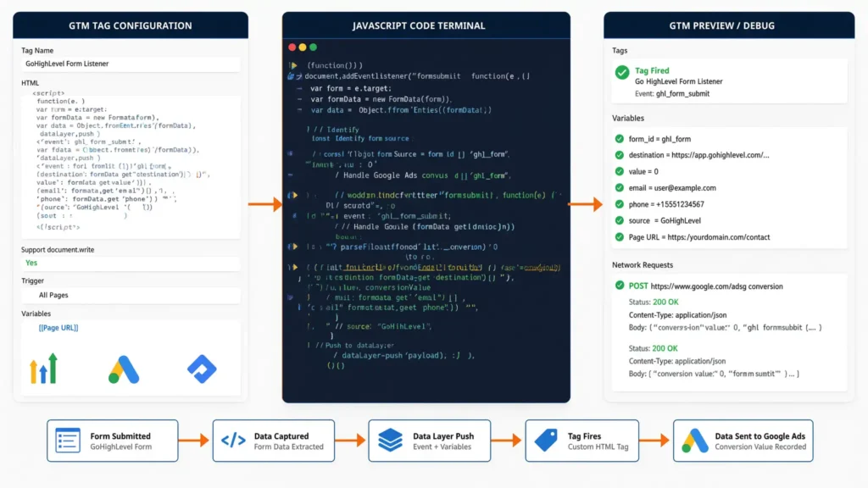Click the Form Submitted list icon
Viewport: 868px width, 488px height.
click(68, 441)
